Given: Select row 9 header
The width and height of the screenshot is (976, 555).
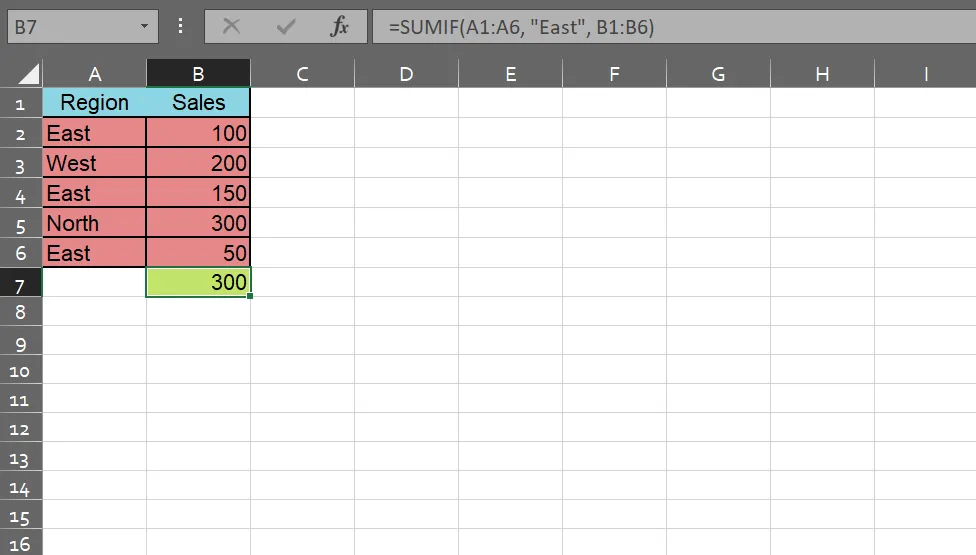Looking at the screenshot, I should [x=21, y=341].
